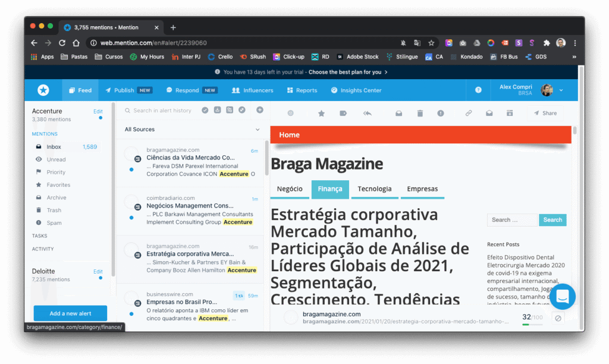Click the reply-all arrows icon
The height and width of the screenshot is (364, 609).
click(368, 113)
